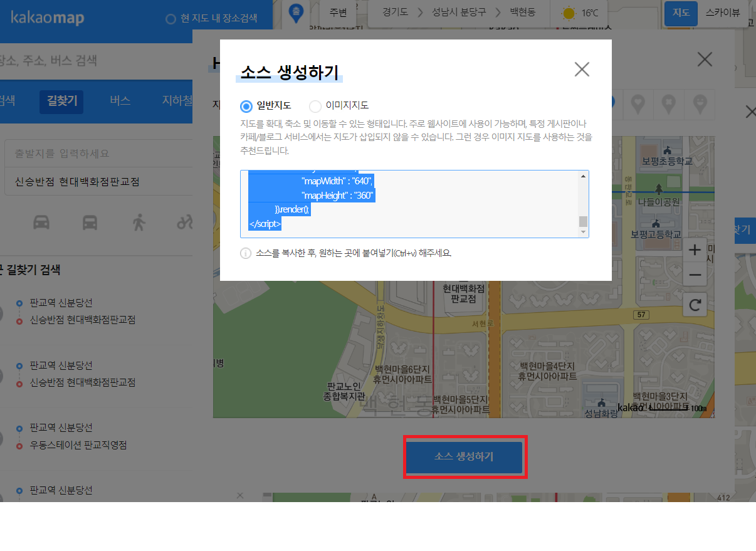This screenshot has width=756, height=551.
Task: Click the "mapHeight" : "360" code line
Action: [337, 196]
